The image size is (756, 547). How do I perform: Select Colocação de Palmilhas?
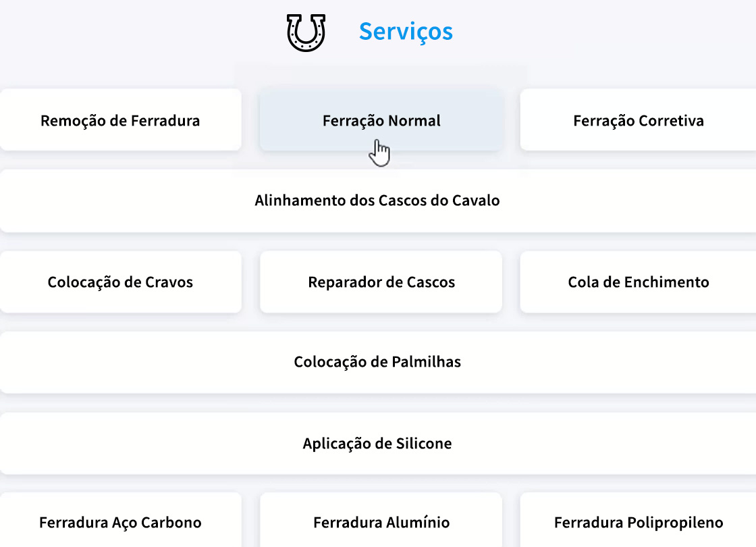(x=378, y=362)
